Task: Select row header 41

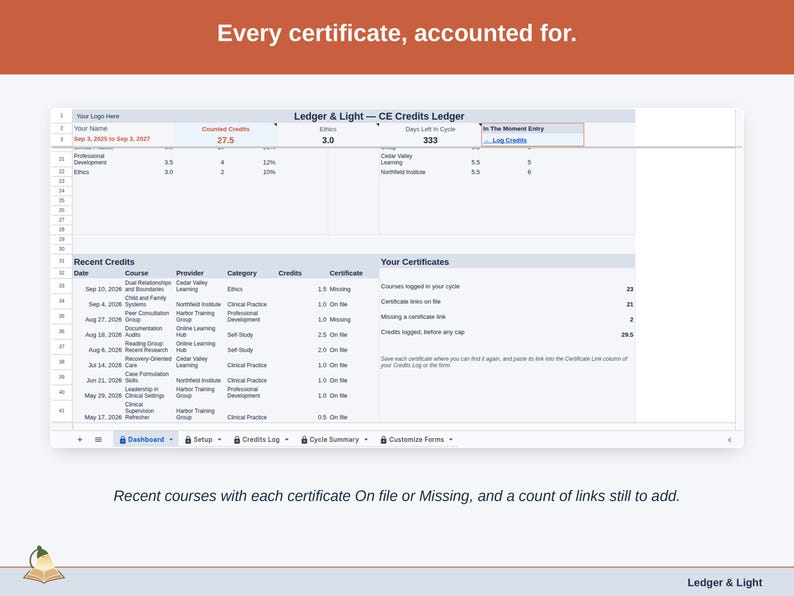Action: coord(62,411)
